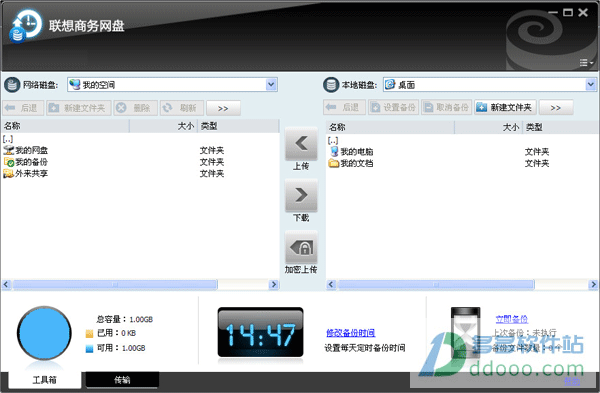Screen dimensions: 600x393
Task: Maximize the window
Action: 568,13
